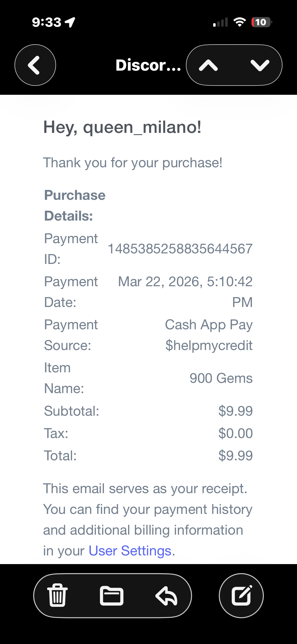
Task: Tap the 9:33 clock in status bar
Action: [x=47, y=22]
